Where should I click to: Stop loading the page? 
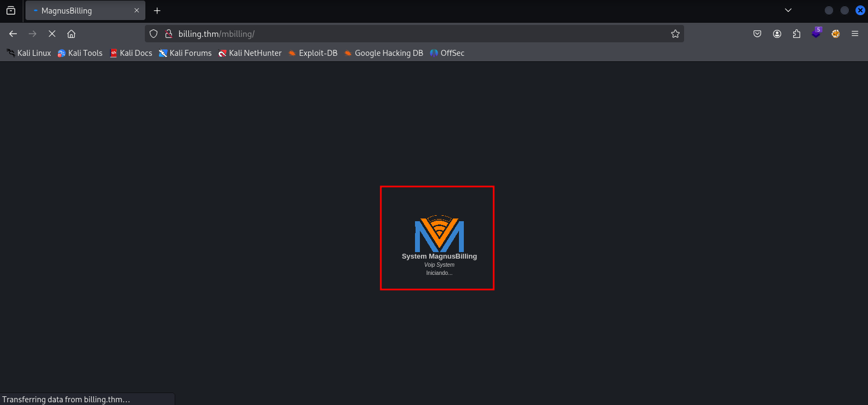pos(52,34)
